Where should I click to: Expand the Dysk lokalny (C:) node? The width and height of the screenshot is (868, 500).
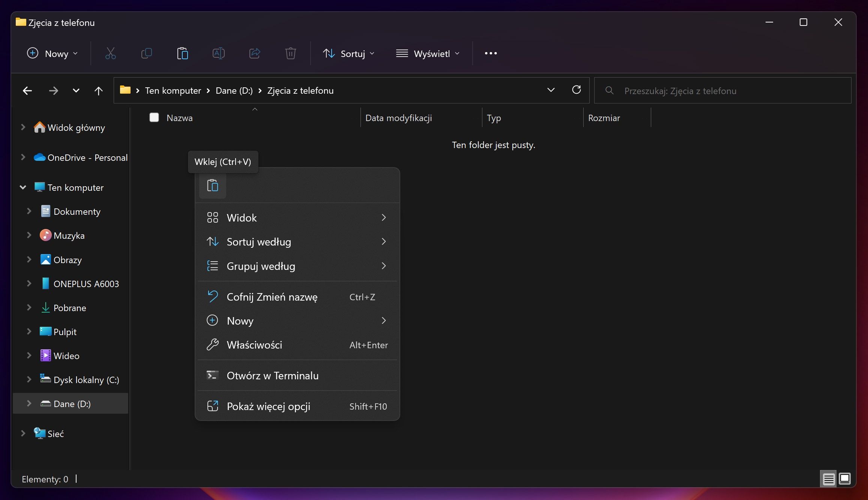click(x=29, y=379)
